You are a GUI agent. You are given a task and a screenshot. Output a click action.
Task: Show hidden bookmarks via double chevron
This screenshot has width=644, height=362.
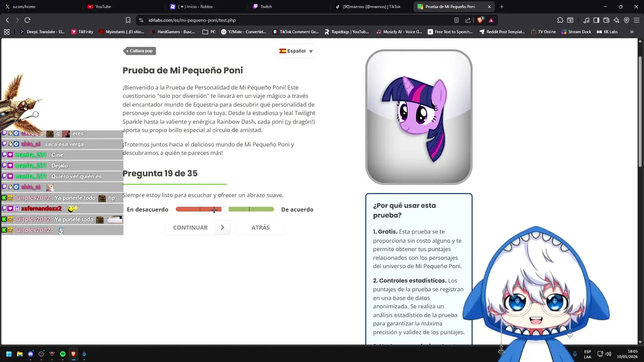(631, 32)
